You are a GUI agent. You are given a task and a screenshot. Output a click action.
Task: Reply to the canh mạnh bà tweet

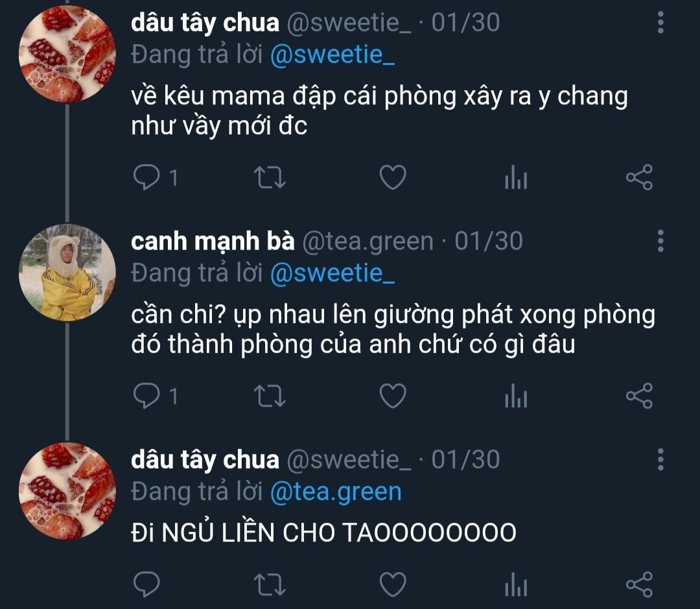[156, 396]
